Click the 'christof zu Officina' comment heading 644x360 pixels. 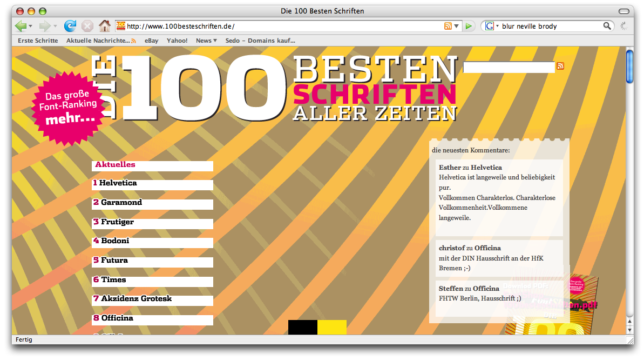470,248
